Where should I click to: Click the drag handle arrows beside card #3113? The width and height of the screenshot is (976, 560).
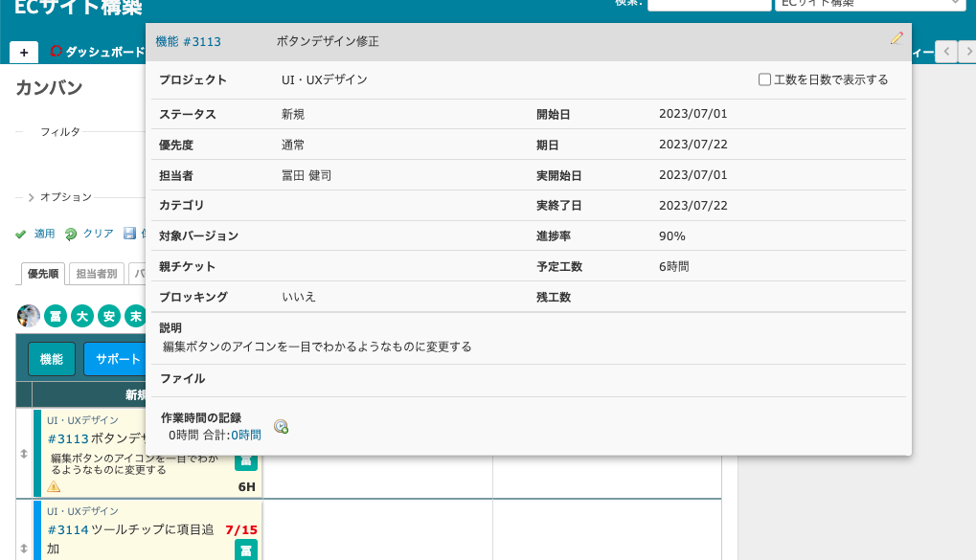point(24,453)
